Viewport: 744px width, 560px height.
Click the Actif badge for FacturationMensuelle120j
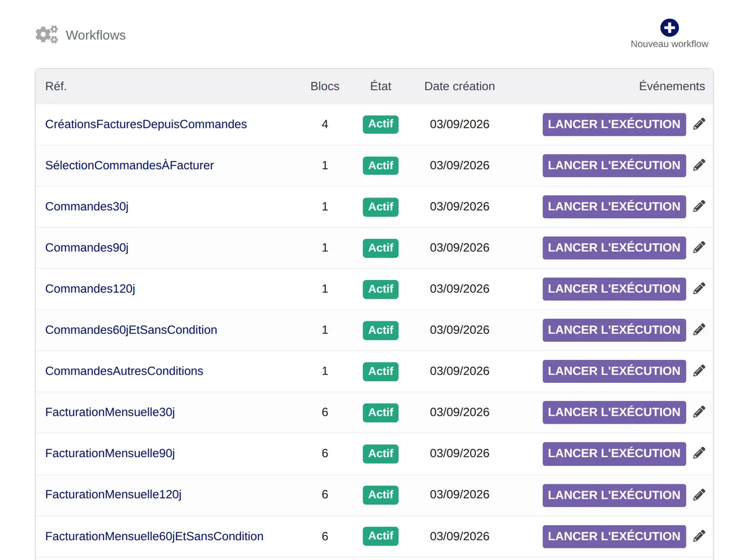point(381,494)
